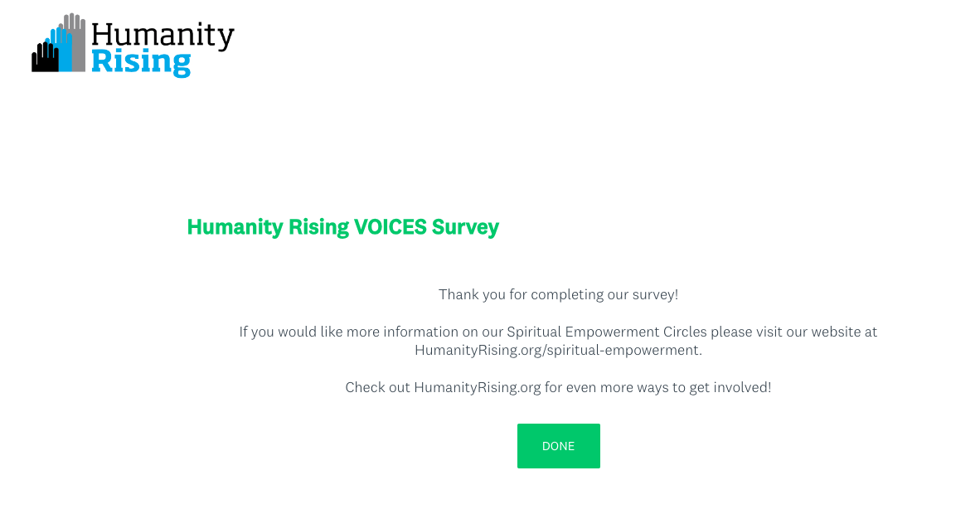
Task: Click "please visit our website at" text
Action: pos(793,332)
